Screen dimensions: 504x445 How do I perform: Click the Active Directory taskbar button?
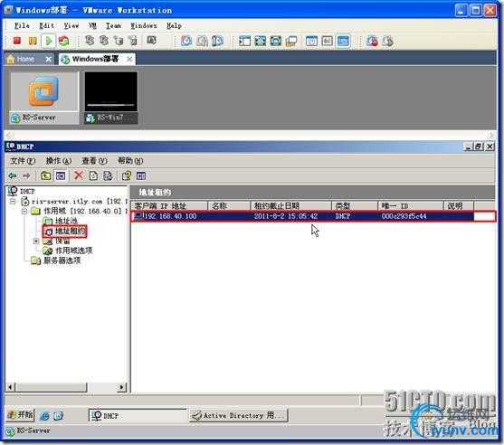tap(239, 415)
